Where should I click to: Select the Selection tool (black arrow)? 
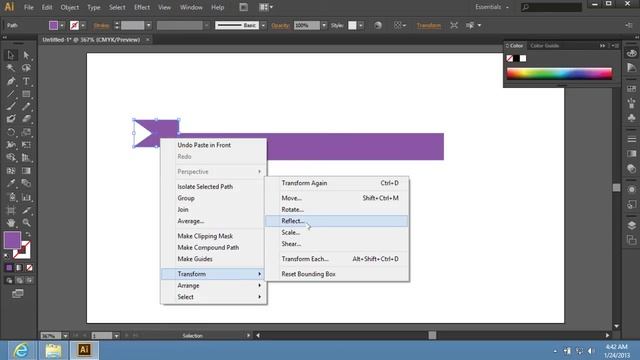(11, 55)
